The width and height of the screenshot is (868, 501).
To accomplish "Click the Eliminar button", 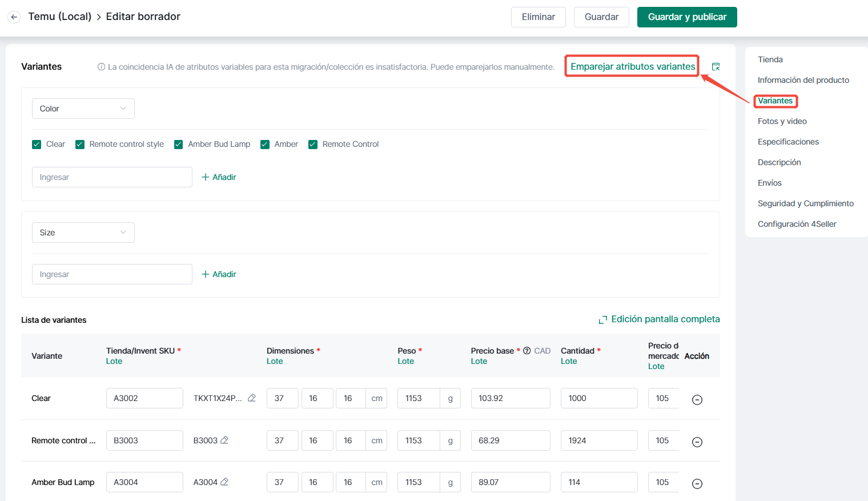I will click(539, 17).
